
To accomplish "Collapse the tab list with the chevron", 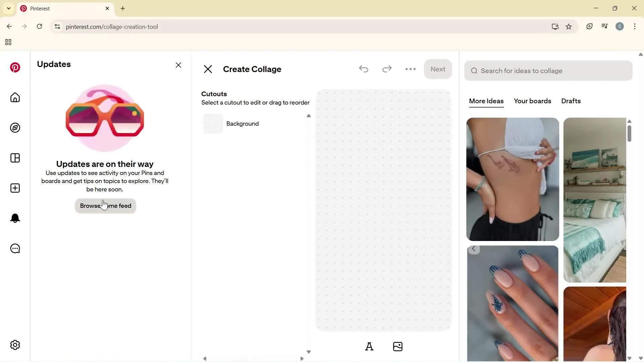I will tap(9, 8).
